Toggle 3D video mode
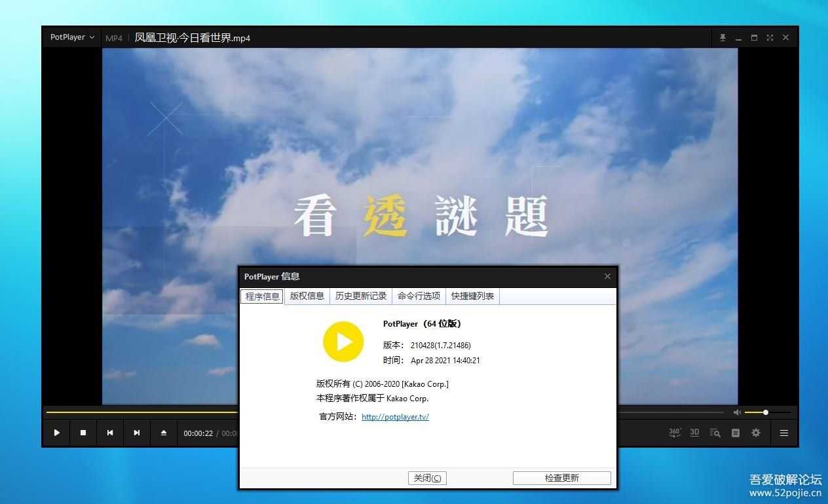This screenshot has height=504, width=828. click(x=695, y=433)
